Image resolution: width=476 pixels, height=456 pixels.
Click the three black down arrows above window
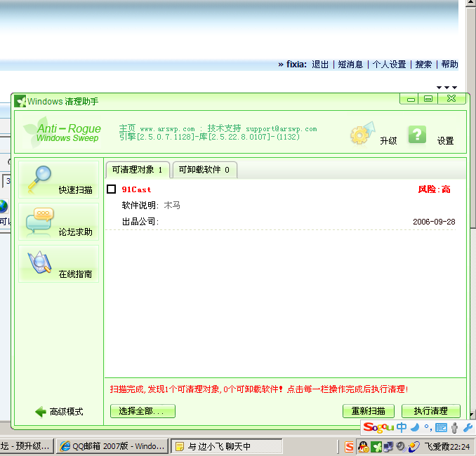(447, 88)
